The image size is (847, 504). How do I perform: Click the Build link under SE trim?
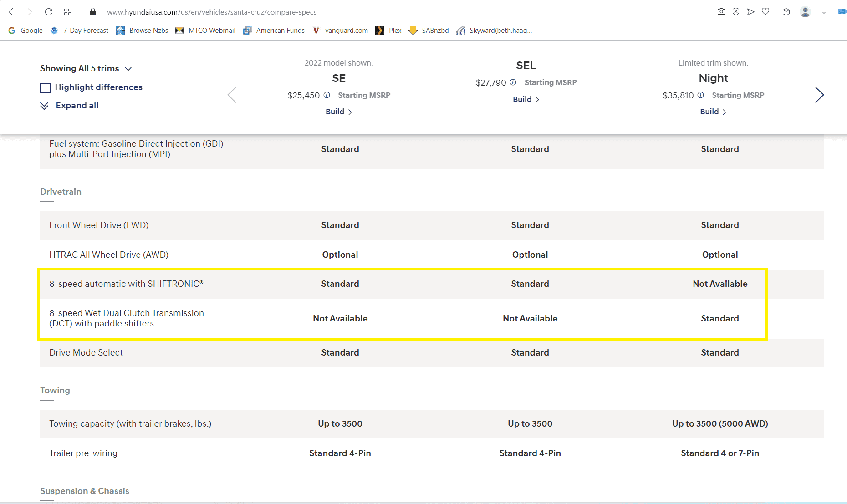coord(339,112)
